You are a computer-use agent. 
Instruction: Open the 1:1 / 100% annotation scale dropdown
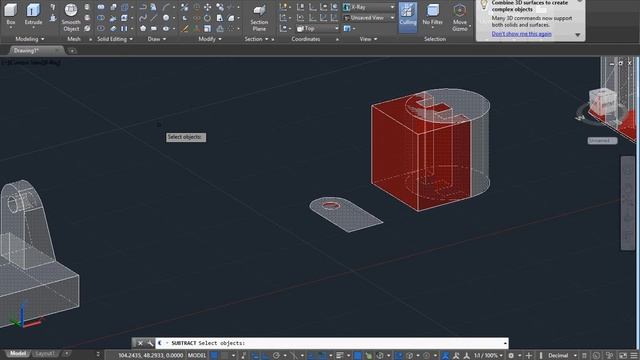[x=488, y=356]
